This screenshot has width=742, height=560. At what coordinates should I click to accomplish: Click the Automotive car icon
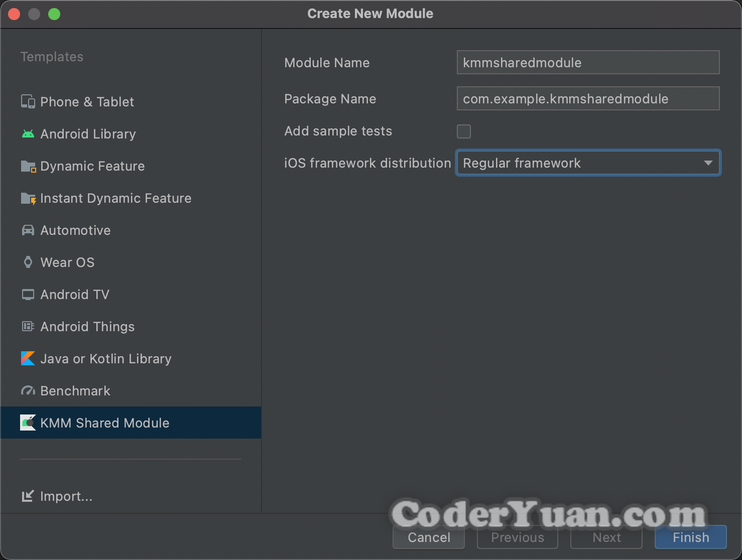(28, 230)
